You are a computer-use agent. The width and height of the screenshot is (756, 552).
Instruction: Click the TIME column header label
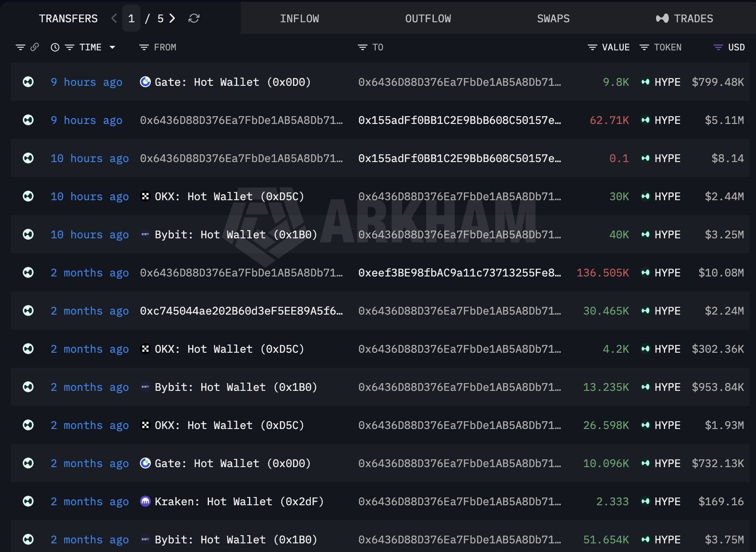point(90,47)
